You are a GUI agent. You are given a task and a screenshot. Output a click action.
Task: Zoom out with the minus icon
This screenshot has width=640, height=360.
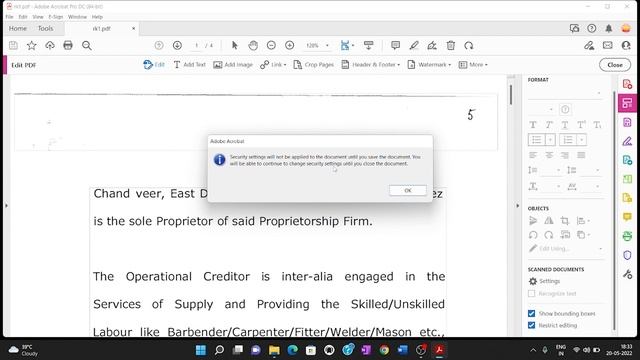271,45
